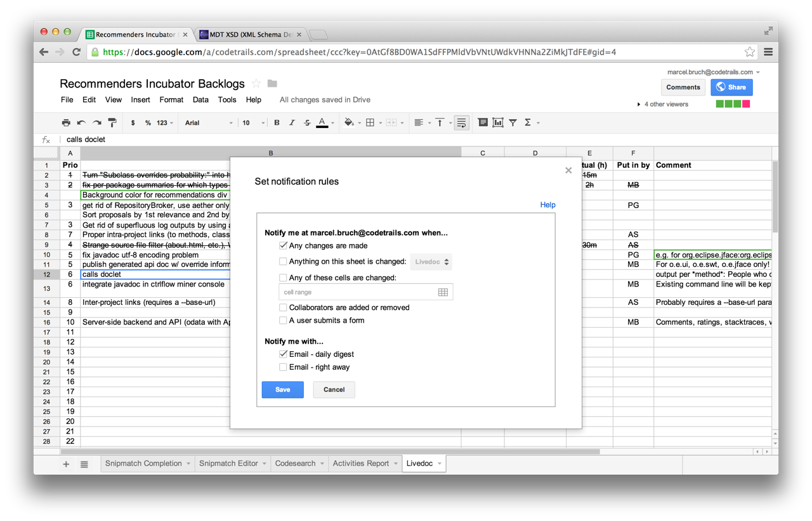Enable 'Collaborators are added or removed'
Image resolution: width=812 pixels, height=521 pixels.
[x=284, y=308]
